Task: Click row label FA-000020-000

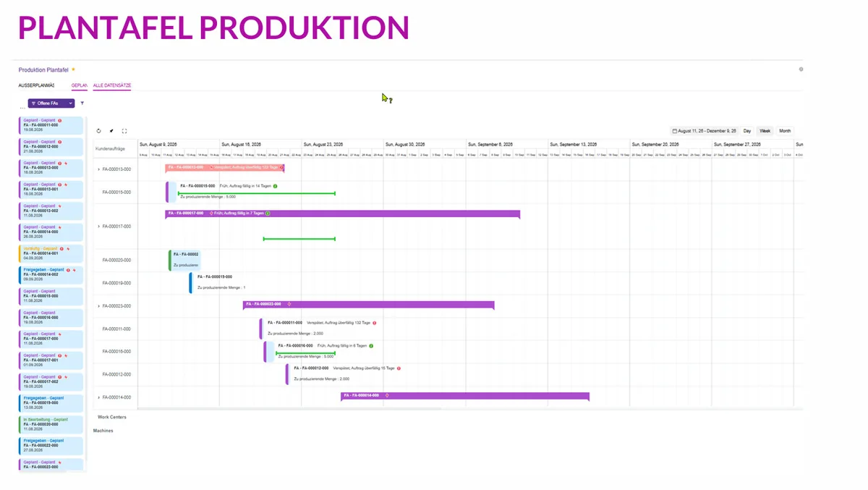Action: 116,261
